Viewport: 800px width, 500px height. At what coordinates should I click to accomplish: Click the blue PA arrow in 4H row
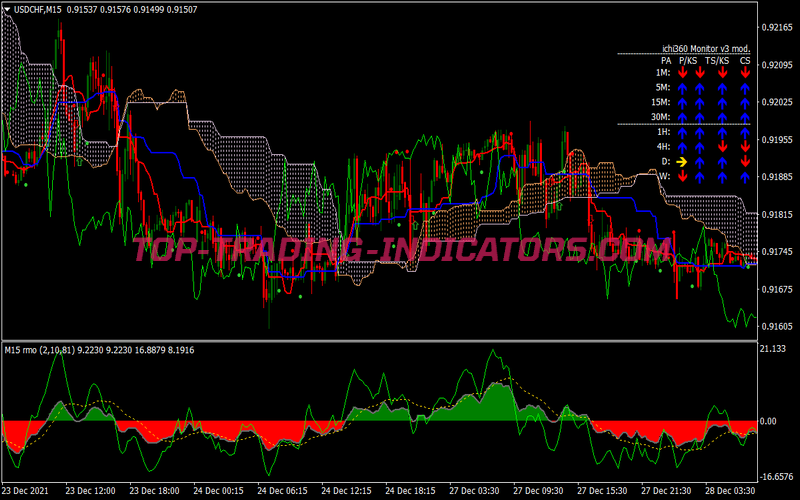(682, 147)
